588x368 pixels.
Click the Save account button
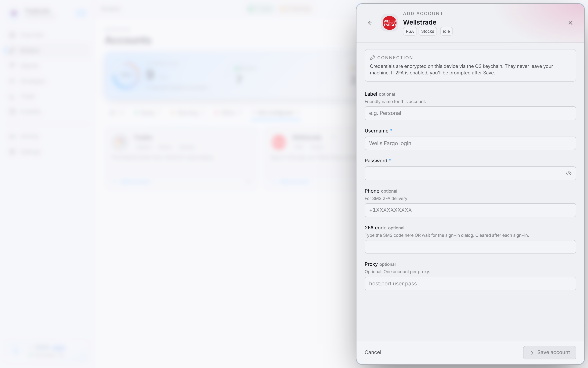click(x=549, y=352)
